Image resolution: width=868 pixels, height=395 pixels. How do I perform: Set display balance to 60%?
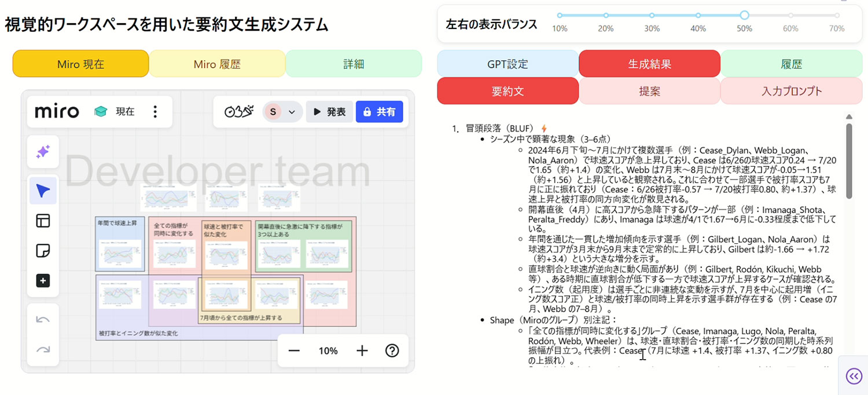[790, 16]
